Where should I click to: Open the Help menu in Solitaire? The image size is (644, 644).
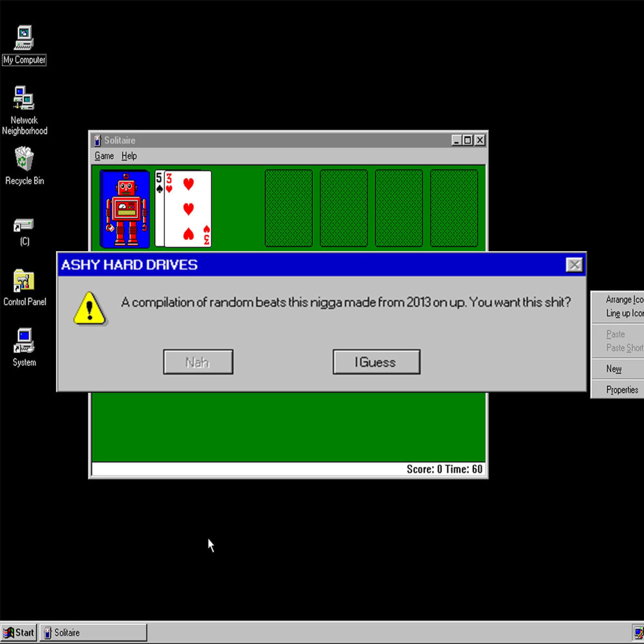tap(129, 156)
